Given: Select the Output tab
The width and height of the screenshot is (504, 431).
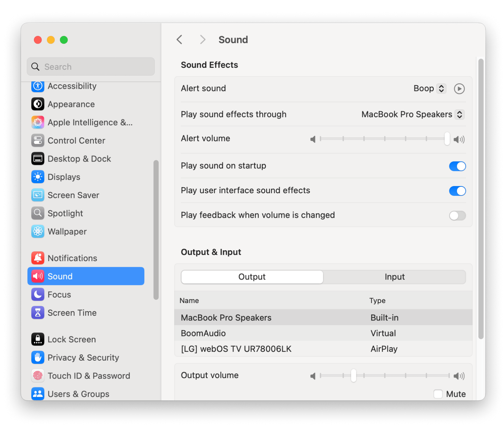Looking at the screenshot, I should tap(252, 277).
